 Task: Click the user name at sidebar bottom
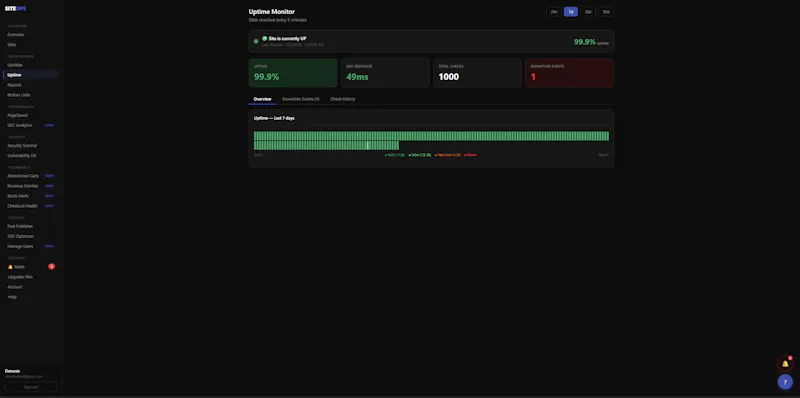pyautogui.click(x=13, y=371)
